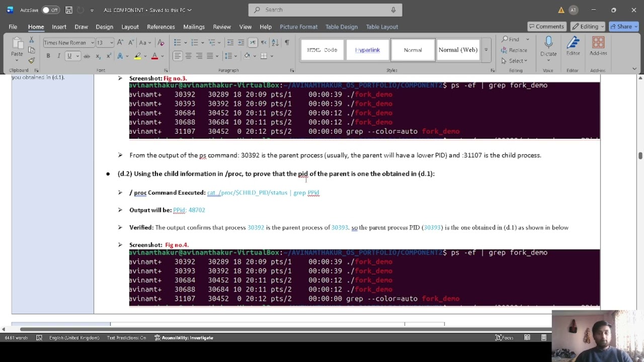Click Replace in the Editing group
The width and height of the screenshot is (644, 362).
[x=514, y=50]
